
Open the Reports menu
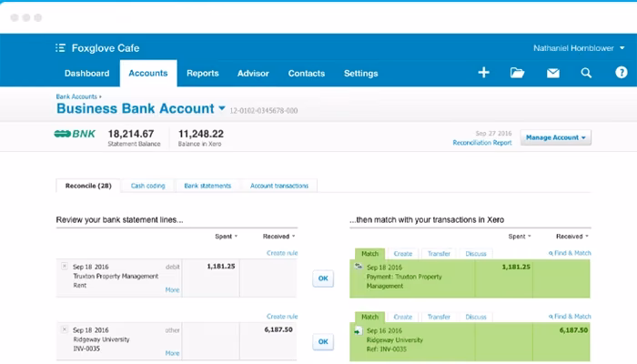coord(203,74)
